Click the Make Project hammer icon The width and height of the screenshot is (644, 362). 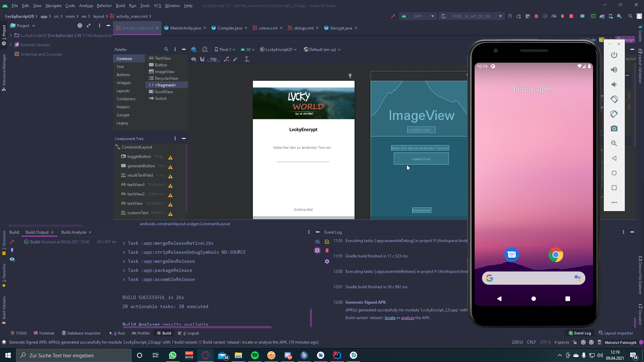[393, 16]
